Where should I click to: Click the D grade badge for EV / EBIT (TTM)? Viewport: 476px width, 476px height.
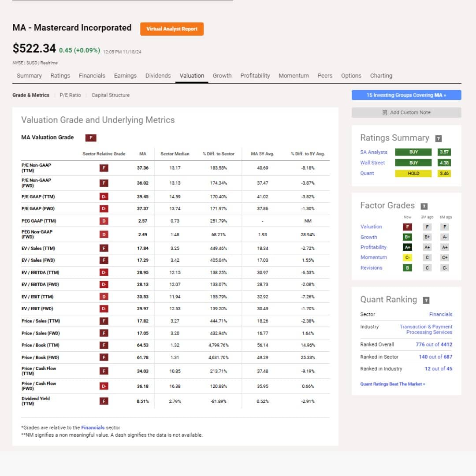click(x=104, y=297)
